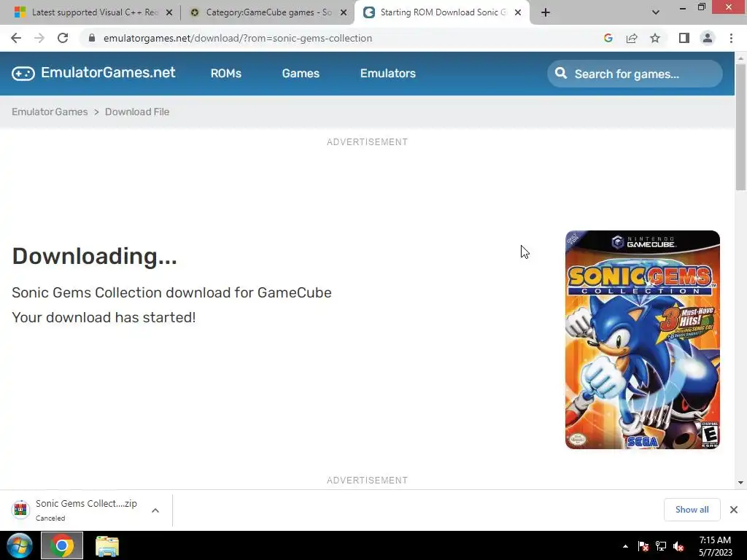The height and width of the screenshot is (560, 747).
Task: Toggle the browser side panel
Action: coord(684,38)
